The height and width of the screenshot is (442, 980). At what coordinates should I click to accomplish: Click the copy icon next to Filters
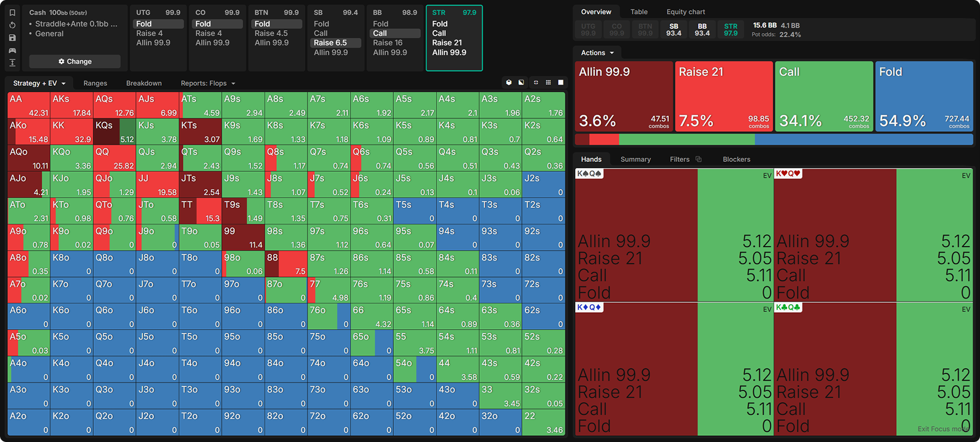[698, 159]
